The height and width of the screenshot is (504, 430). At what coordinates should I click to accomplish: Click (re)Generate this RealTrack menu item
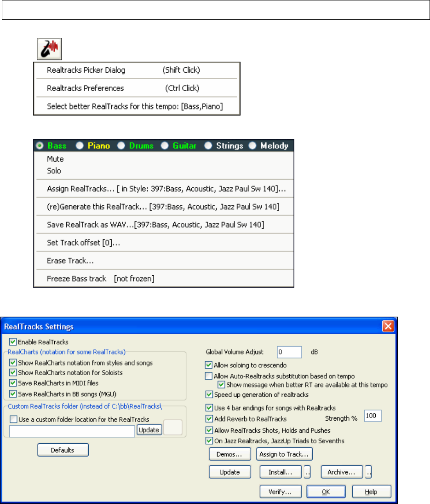[164, 207]
